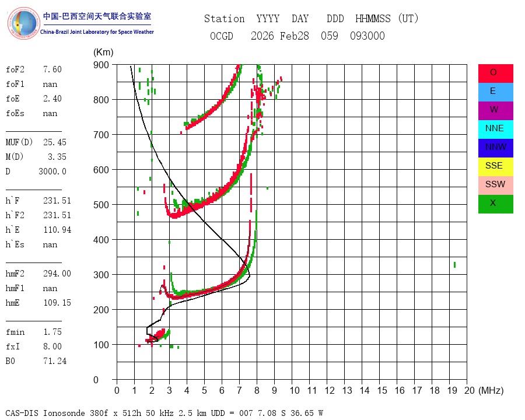Click the isolated green echo near 19 MHz

click(x=454, y=265)
